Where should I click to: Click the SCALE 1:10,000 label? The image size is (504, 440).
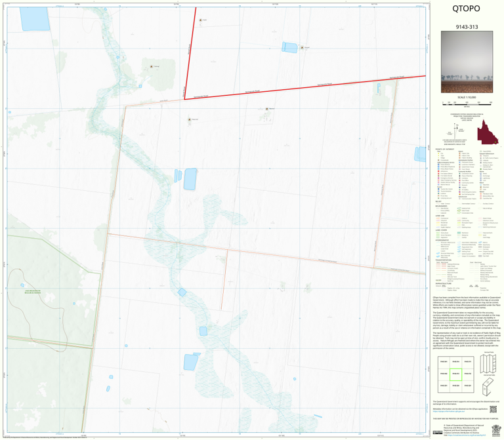click(x=467, y=97)
